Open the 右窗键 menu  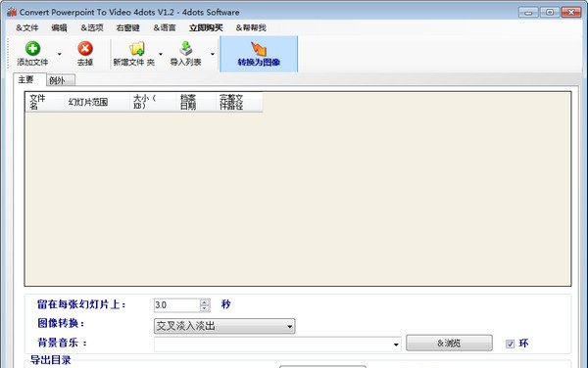pyautogui.click(x=127, y=27)
